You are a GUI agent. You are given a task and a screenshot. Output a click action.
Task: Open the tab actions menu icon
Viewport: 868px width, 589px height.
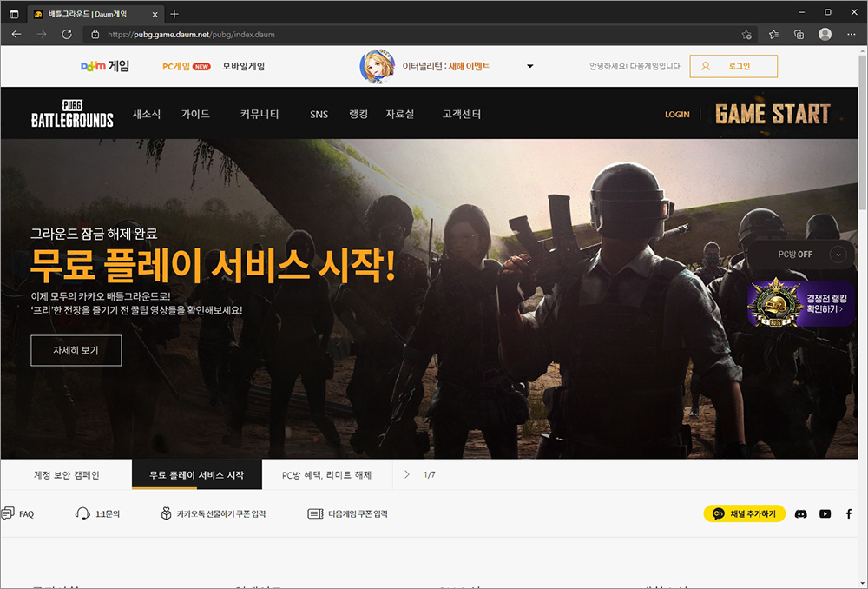(x=15, y=14)
